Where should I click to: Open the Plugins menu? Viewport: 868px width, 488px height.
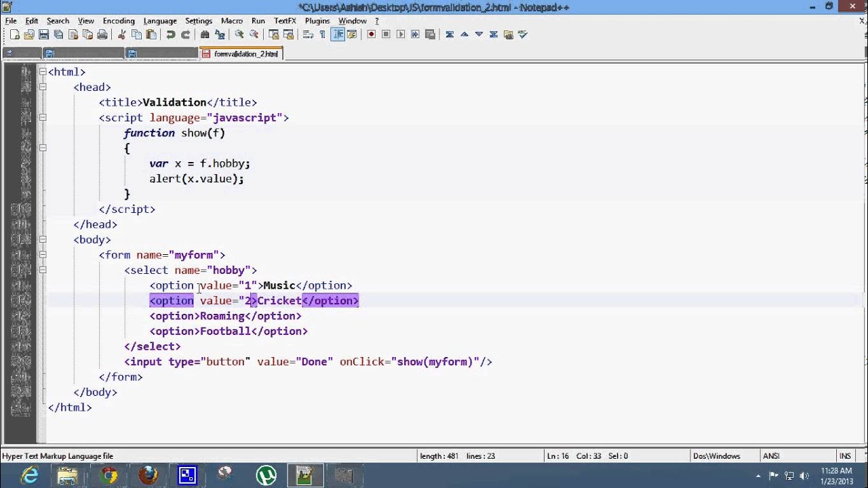pyautogui.click(x=317, y=21)
